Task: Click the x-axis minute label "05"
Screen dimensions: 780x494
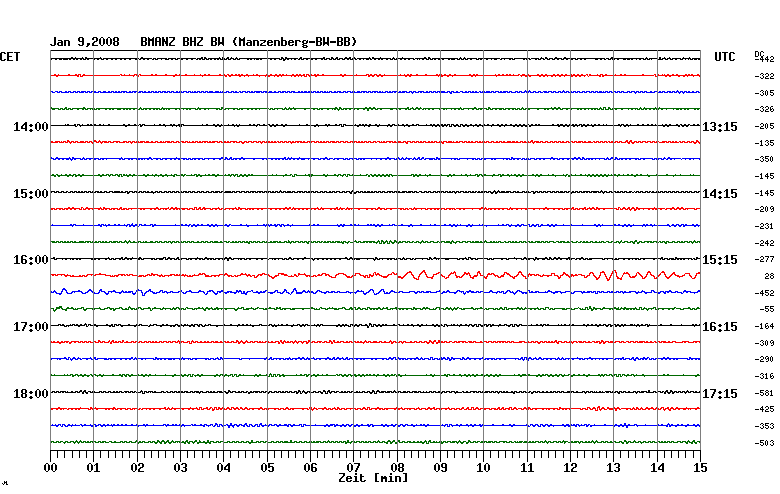Action: (267, 468)
